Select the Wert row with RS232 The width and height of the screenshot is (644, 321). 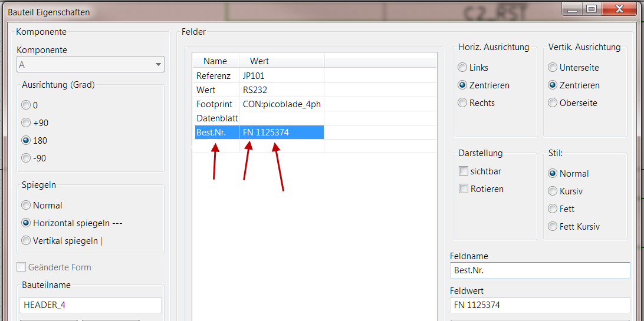(314, 90)
